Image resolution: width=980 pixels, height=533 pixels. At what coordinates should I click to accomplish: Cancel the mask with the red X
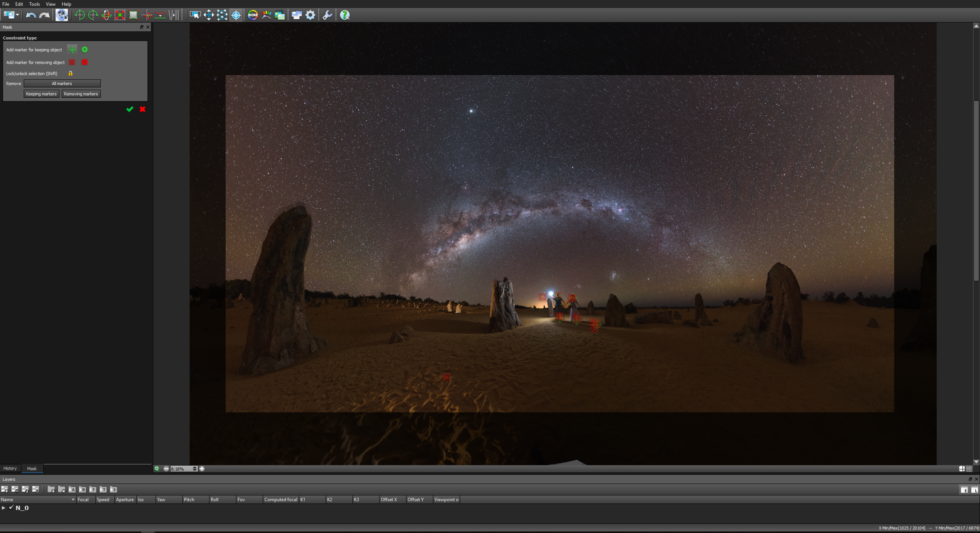[x=142, y=109]
